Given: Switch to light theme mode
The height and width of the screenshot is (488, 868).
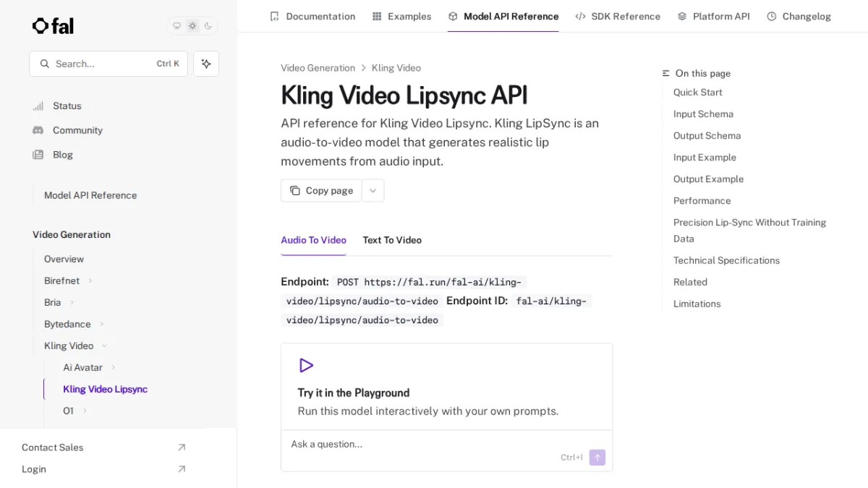Looking at the screenshot, I should pos(192,26).
